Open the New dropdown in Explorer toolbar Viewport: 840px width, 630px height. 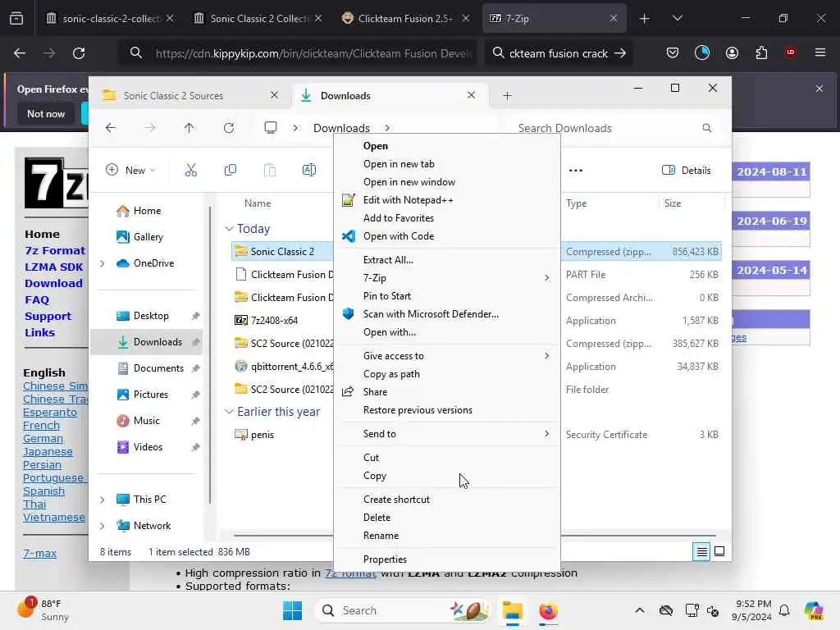(x=130, y=171)
